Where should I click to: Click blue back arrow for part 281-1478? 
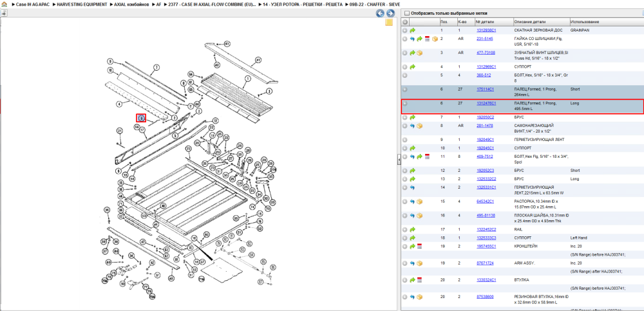tap(412, 126)
